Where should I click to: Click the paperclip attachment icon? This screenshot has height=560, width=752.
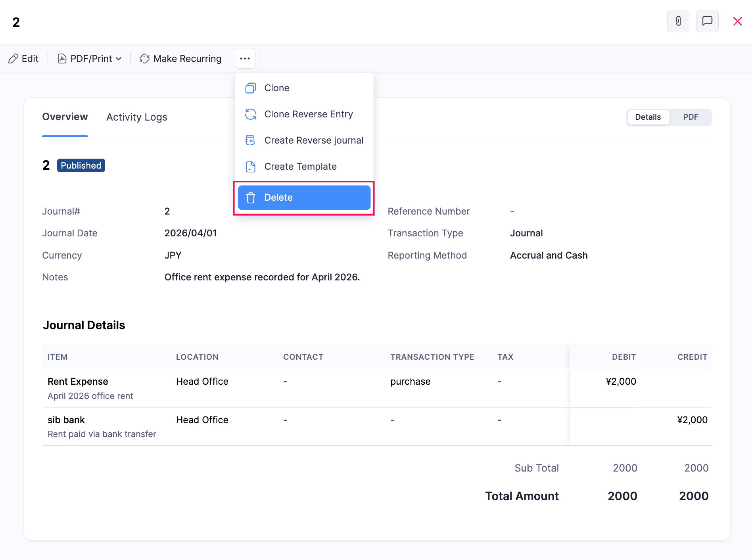coord(678,21)
